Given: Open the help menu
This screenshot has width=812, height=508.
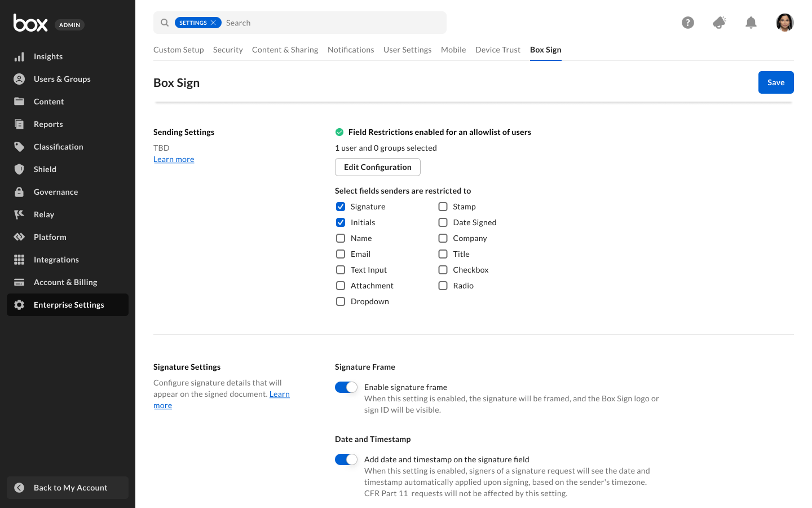Looking at the screenshot, I should point(688,22).
